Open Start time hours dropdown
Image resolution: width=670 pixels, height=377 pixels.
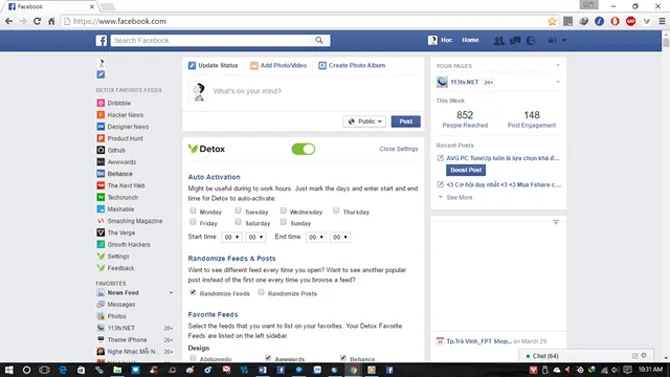click(232, 237)
